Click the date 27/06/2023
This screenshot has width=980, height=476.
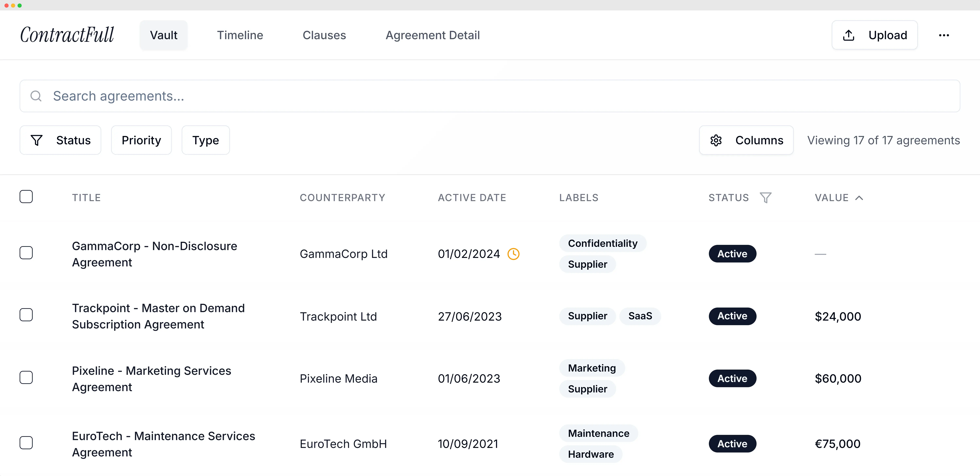point(470,316)
